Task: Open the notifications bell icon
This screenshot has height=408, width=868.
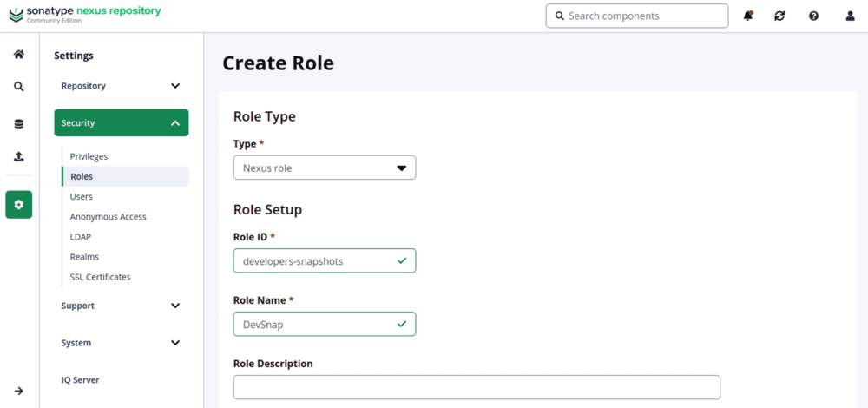Action: point(748,16)
